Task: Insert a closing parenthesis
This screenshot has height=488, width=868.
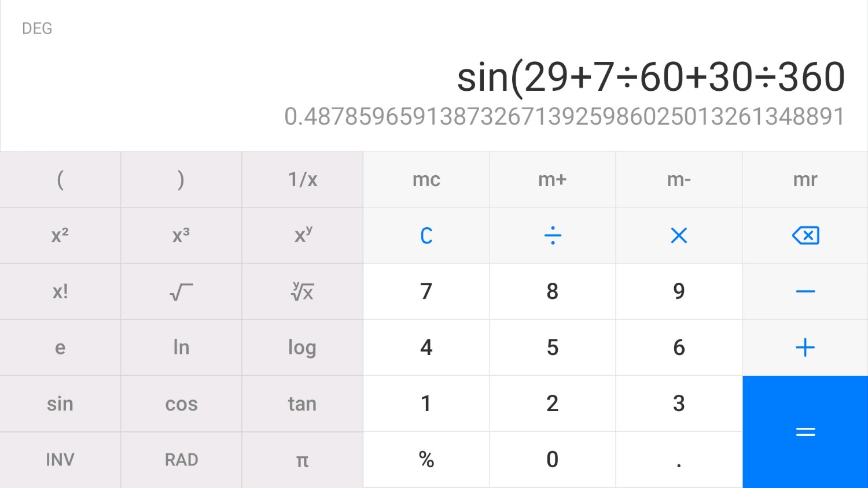Action: point(181,179)
